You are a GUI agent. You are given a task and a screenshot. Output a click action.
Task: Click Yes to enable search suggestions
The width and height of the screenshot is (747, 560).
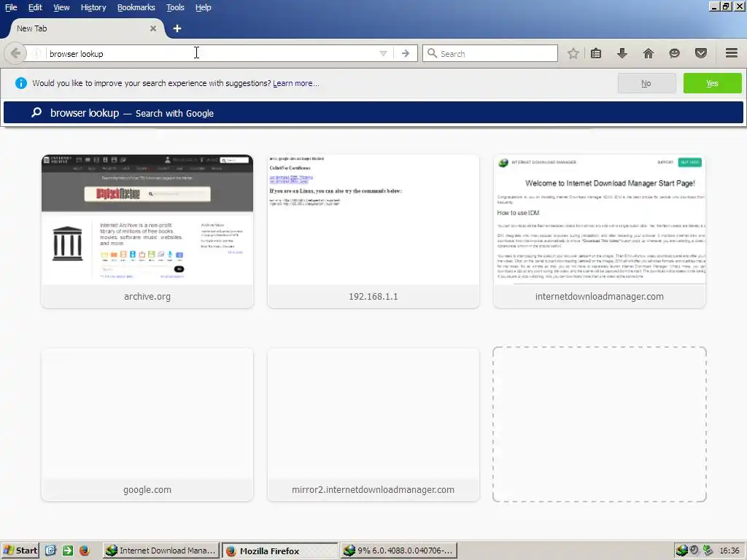click(712, 83)
